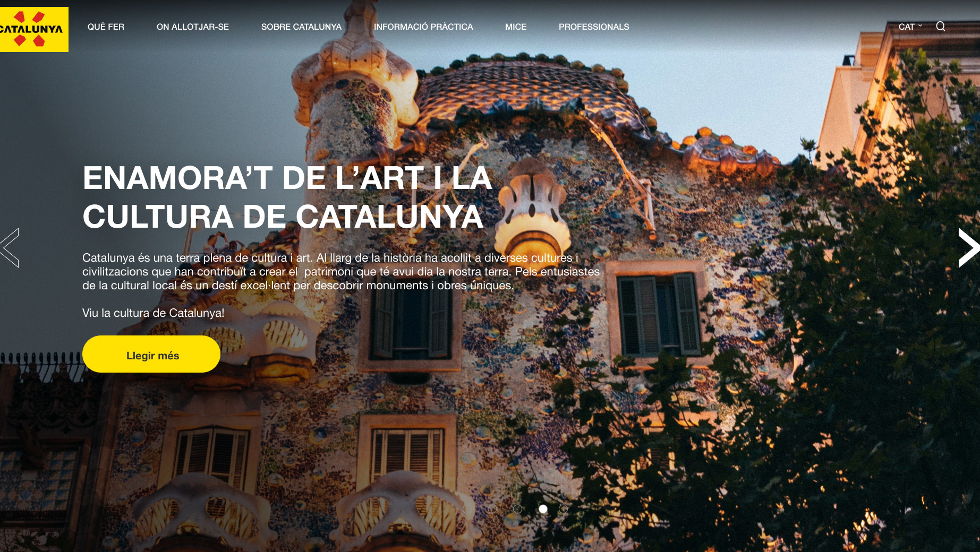980x552 pixels.
Task: Open the On allotjar-se menu
Action: [x=193, y=27]
